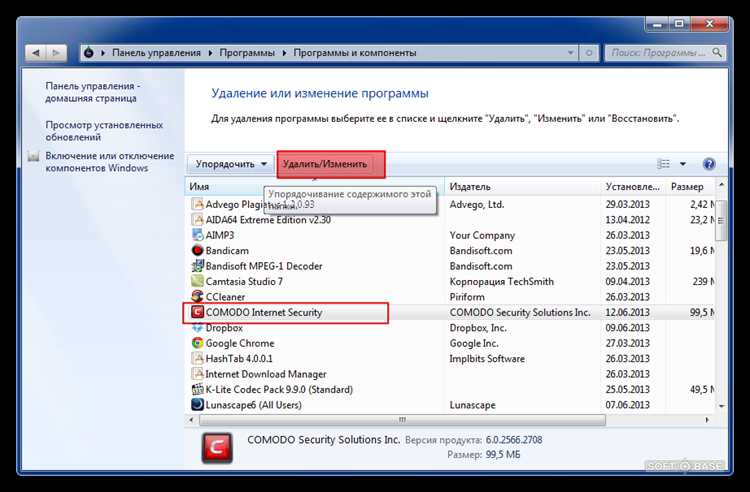Click the horizontal scrollbar thumb
The height and width of the screenshot is (492, 750).
[402, 420]
